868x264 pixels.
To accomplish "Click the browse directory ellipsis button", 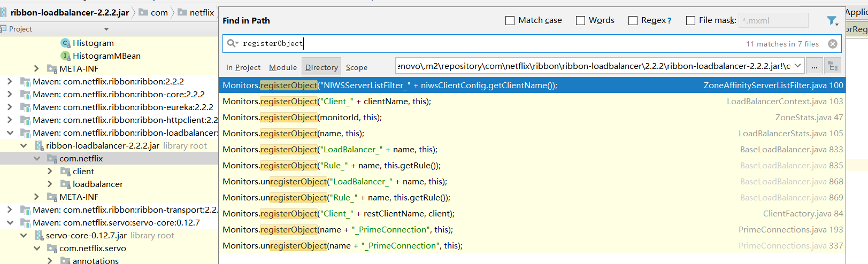I will pyautogui.click(x=814, y=66).
